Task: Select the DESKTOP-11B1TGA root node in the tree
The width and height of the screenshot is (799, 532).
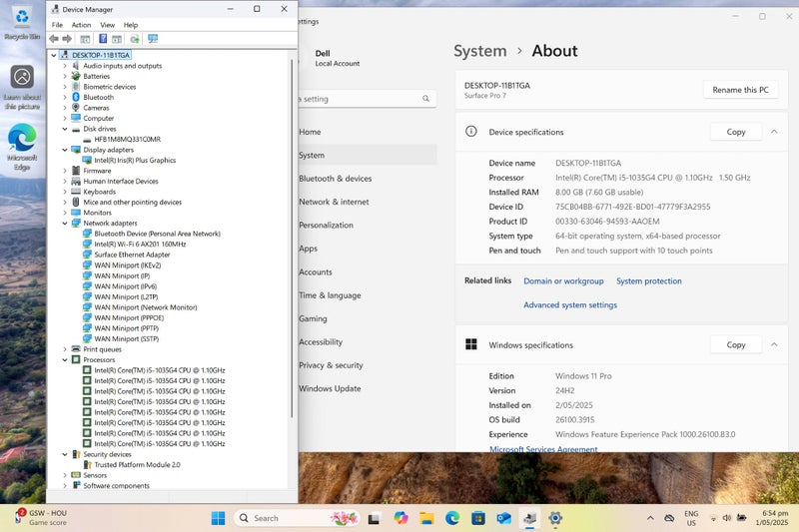Action: pyautogui.click(x=101, y=55)
